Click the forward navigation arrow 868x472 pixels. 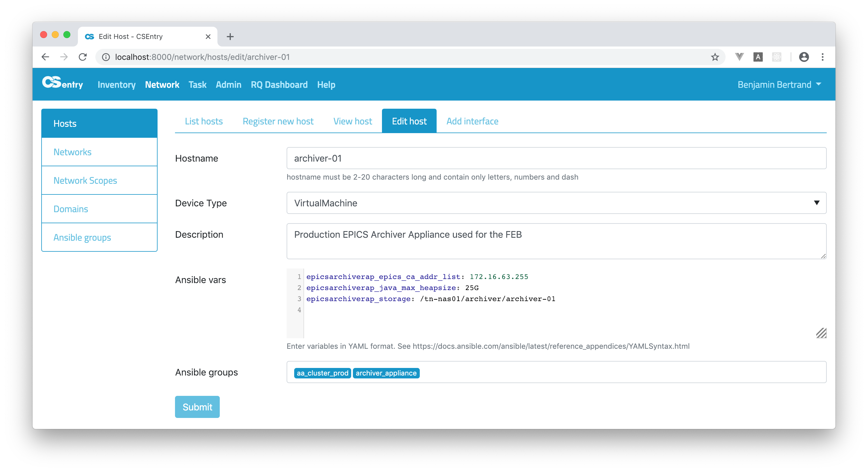click(x=64, y=57)
